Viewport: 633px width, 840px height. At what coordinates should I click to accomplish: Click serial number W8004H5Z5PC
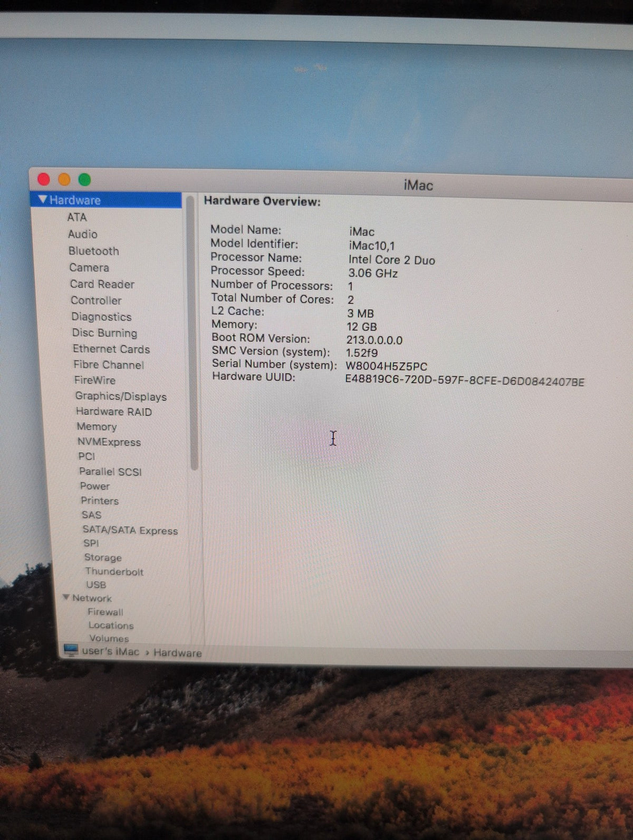click(x=386, y=366)
